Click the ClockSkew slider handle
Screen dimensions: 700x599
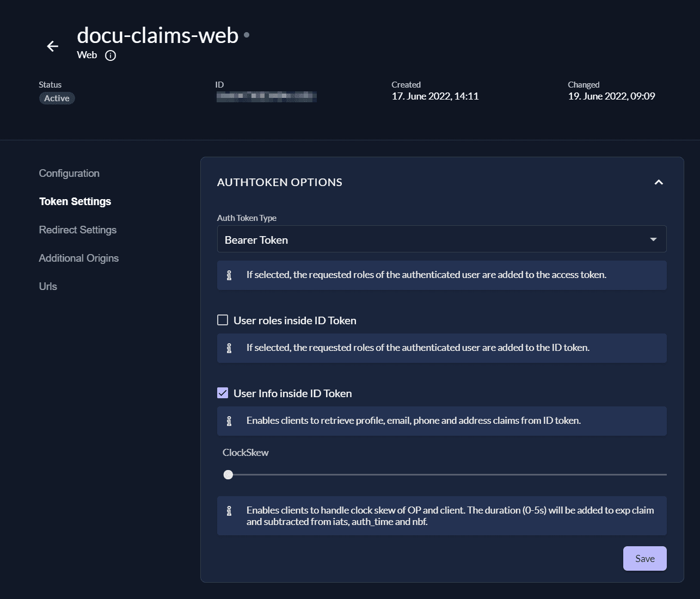[x=228, y=474]
